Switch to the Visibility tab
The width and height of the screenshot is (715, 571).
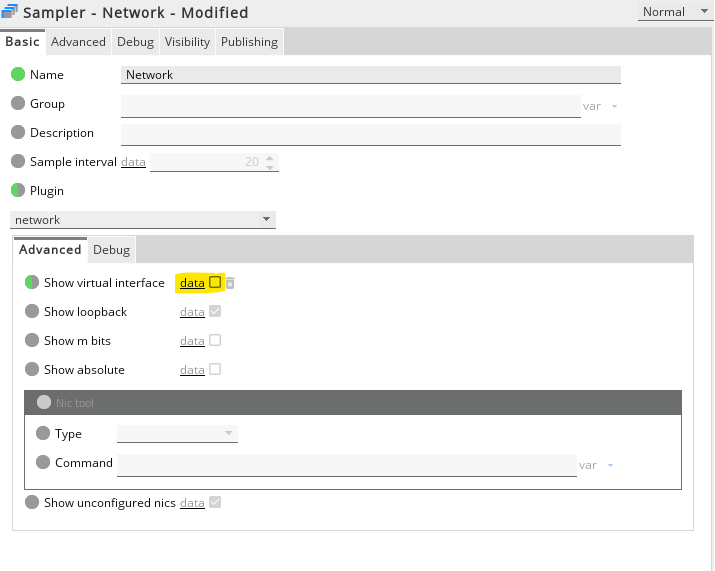pyautogui.click(x=187, y=42)
